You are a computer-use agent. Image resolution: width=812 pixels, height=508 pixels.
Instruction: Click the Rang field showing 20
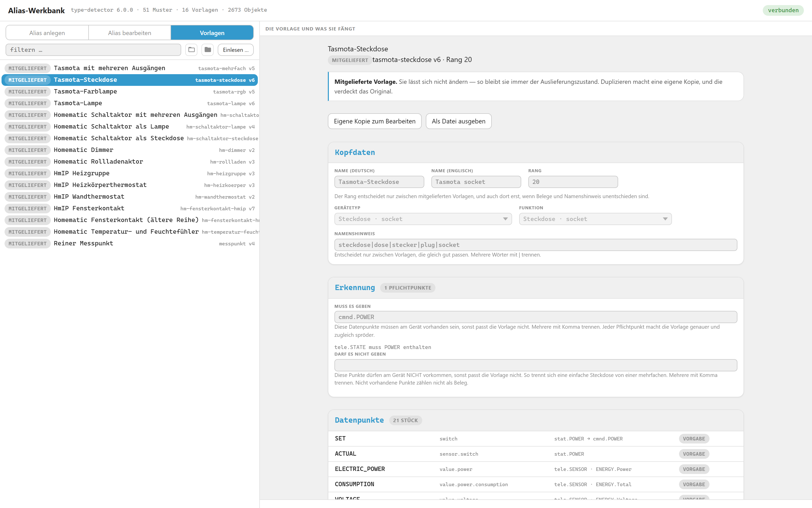pos(573,182)
